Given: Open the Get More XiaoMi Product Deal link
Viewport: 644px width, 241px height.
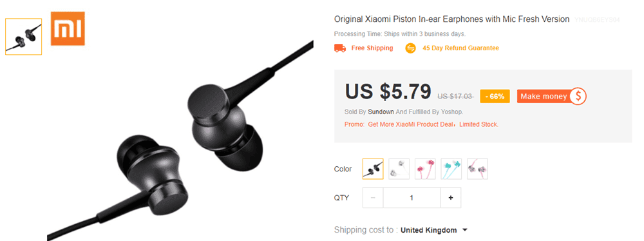Looking at the screenshot, I should coord(412,124).
